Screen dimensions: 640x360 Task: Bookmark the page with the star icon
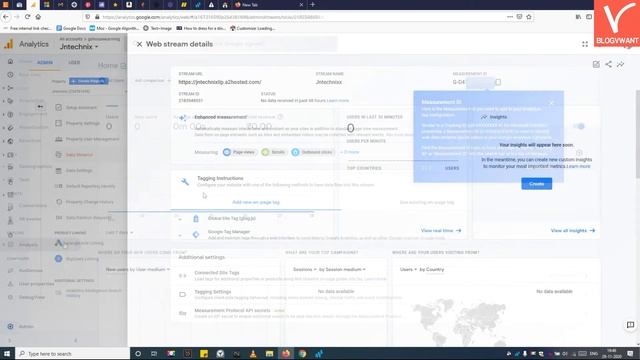point(529,17)
